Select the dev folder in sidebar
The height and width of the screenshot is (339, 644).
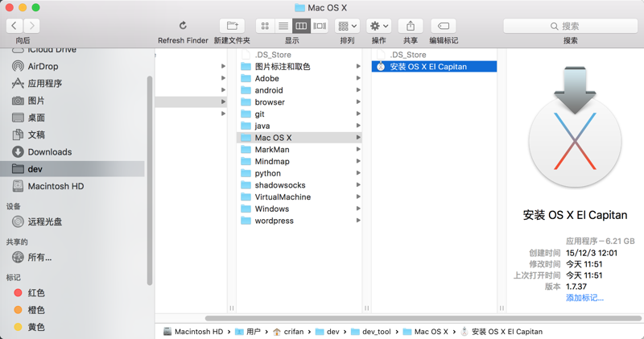[72, 169]
